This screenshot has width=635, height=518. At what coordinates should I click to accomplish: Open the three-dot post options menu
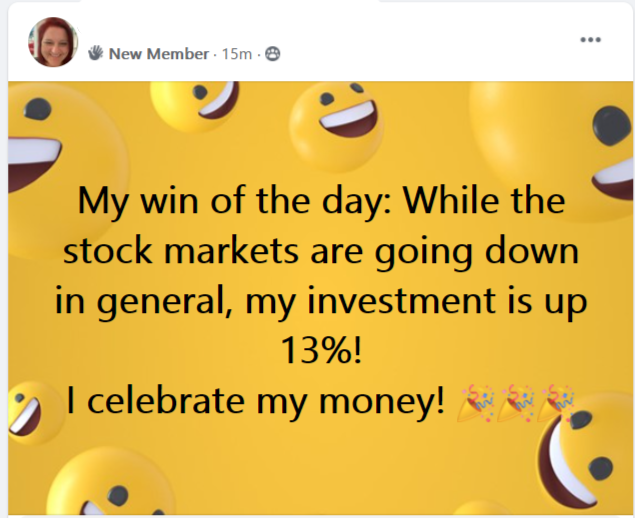point(590,40)
